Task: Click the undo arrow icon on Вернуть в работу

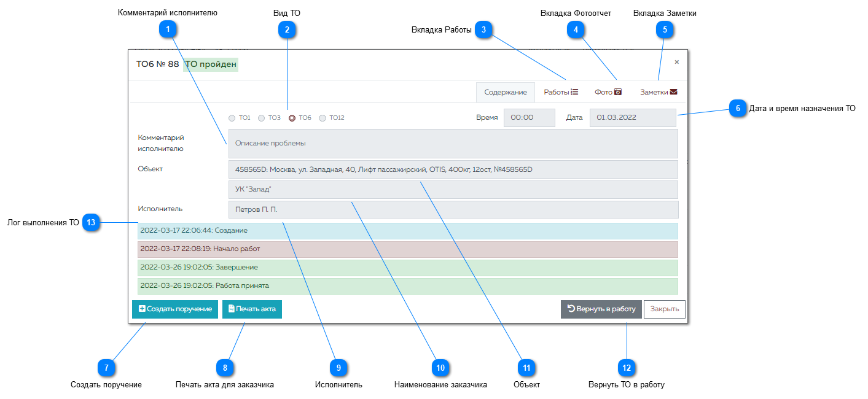Action: 571,309
